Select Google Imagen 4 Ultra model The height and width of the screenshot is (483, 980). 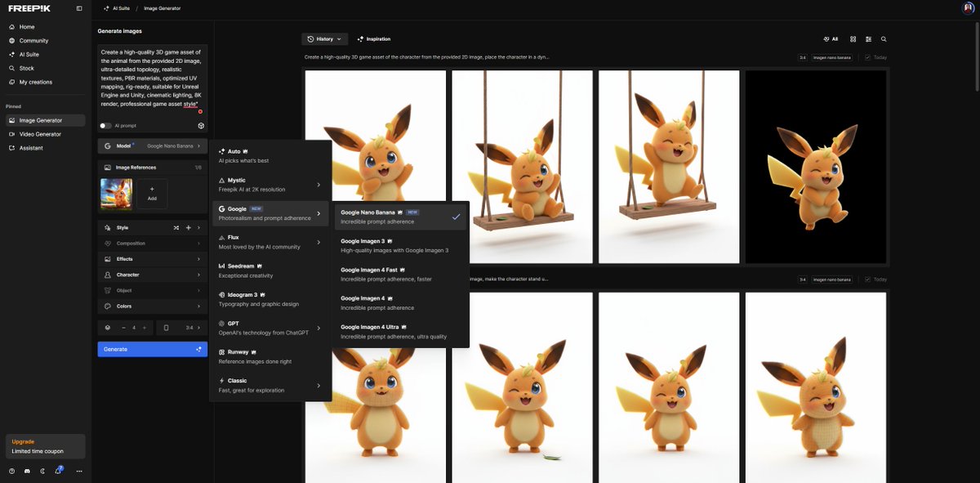[x=400, y=332]
